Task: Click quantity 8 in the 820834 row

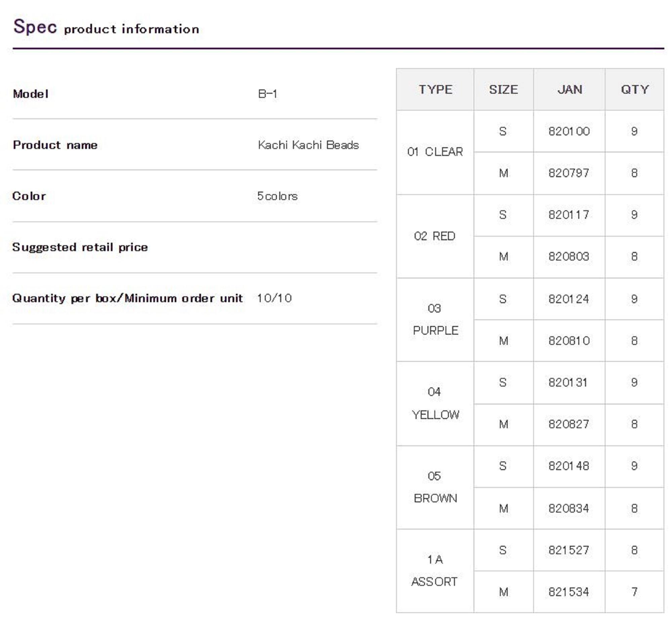Action: 634,508
